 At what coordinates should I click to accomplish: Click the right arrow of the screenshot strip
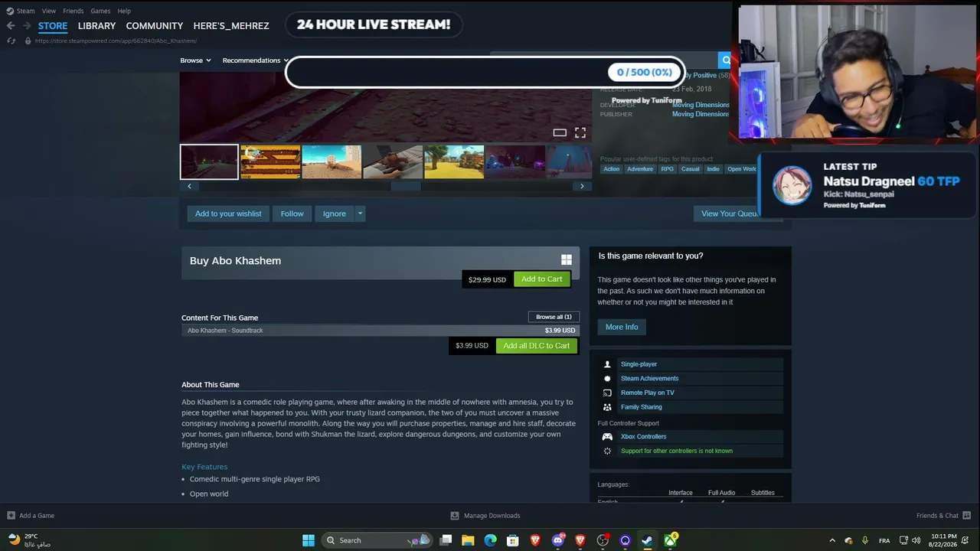[582, 186]
